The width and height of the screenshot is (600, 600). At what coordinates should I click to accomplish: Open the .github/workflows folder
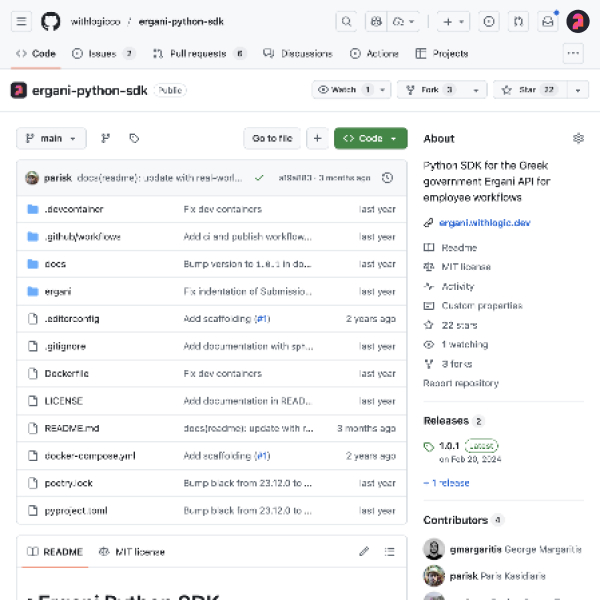83,236
